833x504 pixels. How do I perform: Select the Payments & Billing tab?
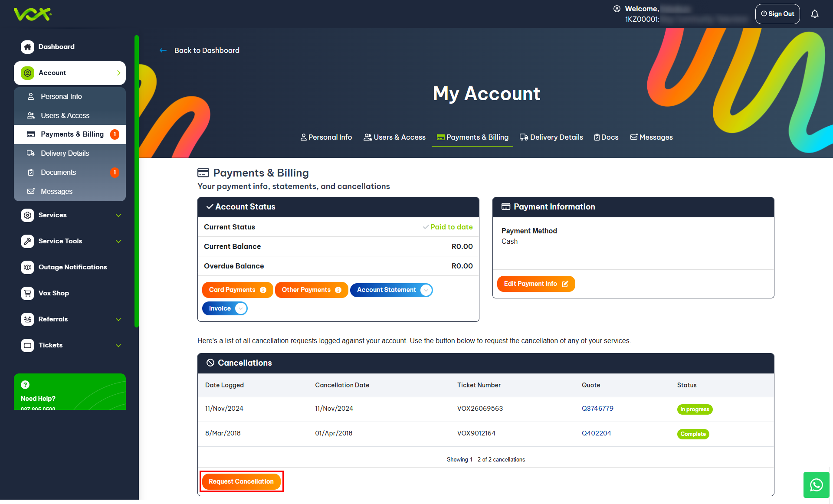coord(472,137)
